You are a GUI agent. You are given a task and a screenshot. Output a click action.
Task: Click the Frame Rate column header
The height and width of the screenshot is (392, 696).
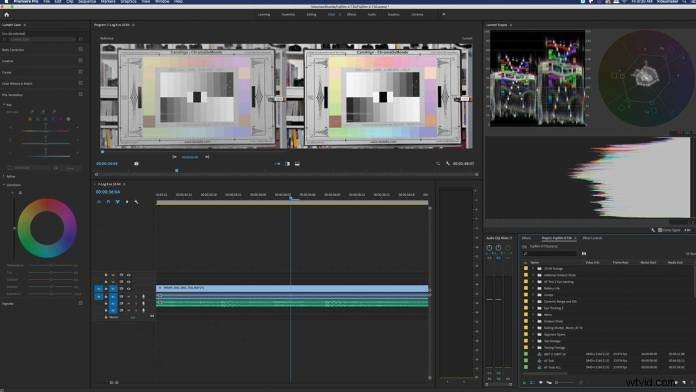(621, 262)
